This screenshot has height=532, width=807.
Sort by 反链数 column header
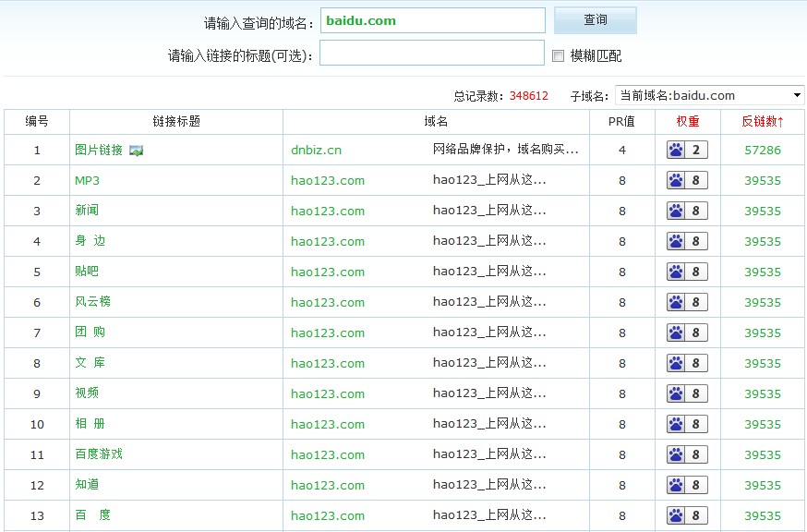[x=762, y=121]
